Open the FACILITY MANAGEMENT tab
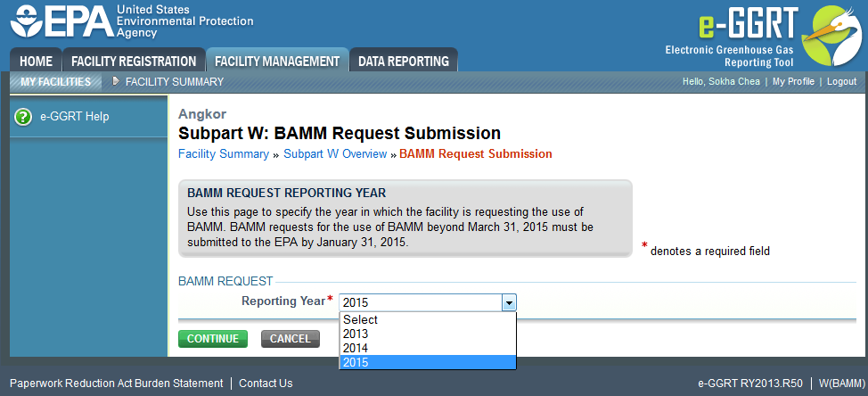The image size is (868, 396). click(277, 61)
